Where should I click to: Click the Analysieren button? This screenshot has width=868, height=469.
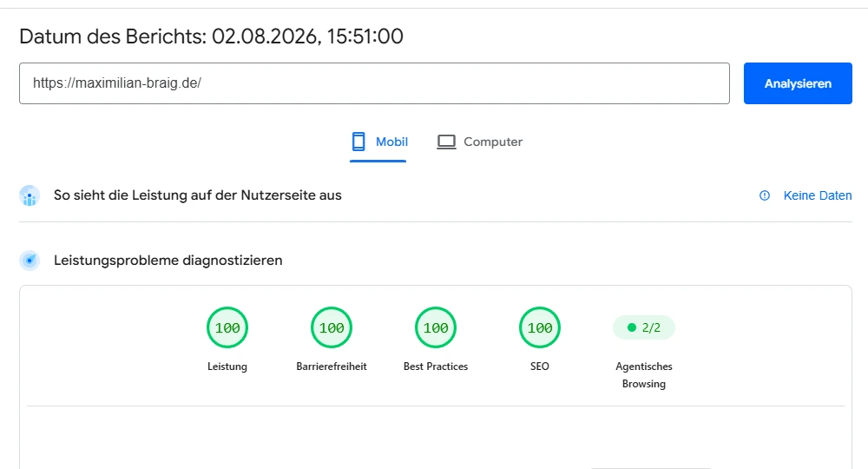tap(798, 83)
